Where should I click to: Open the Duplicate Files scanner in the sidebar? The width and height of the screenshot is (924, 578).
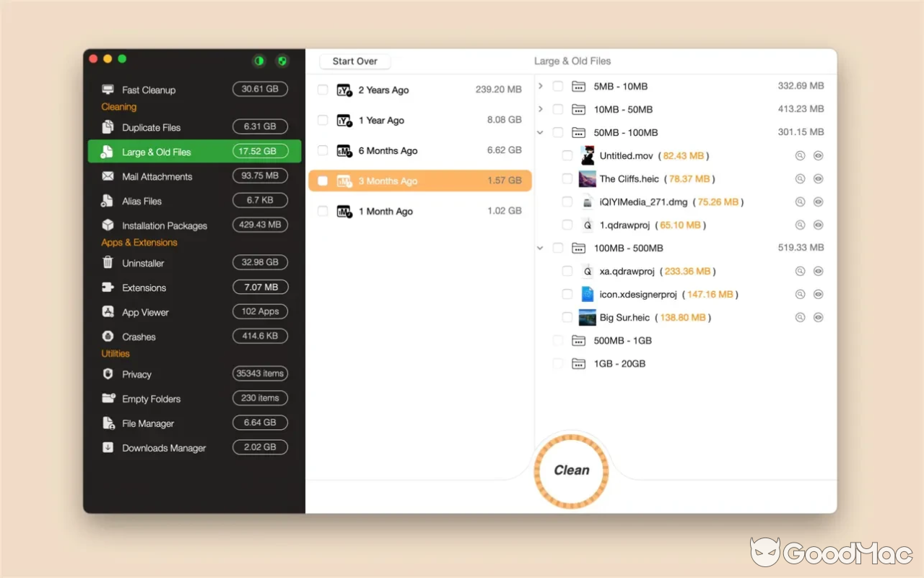click(x=152, y=126)
